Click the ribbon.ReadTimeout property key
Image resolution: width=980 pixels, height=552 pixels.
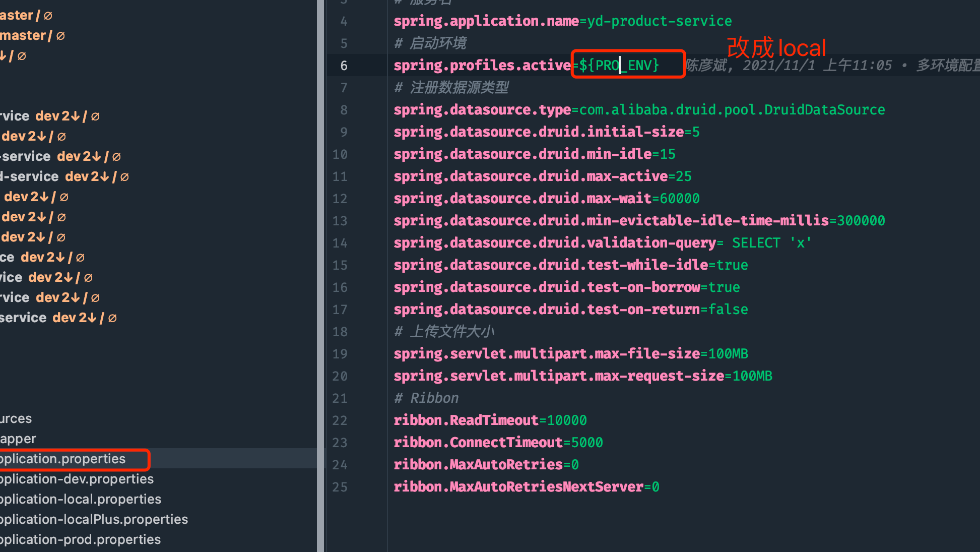pyautogui.click(x=466, y=420)
